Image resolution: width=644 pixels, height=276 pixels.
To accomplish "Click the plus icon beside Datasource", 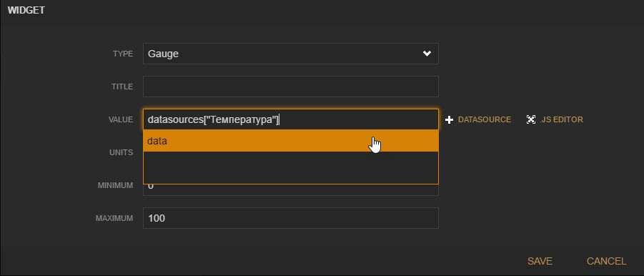I will [x=449, y=119].
